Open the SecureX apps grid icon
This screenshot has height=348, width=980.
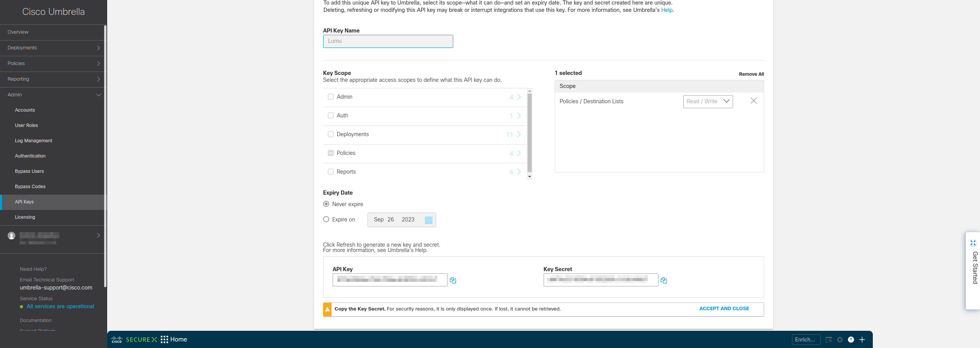pos(164,340)
